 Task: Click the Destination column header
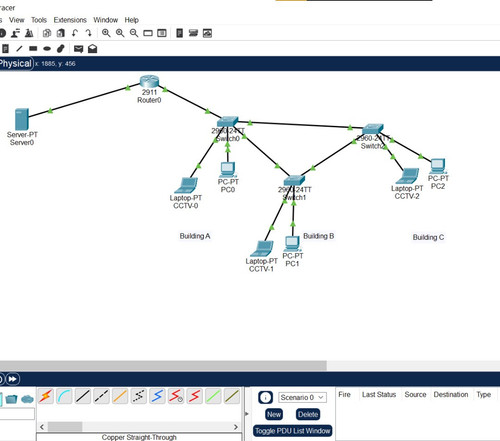click(451, 395)
